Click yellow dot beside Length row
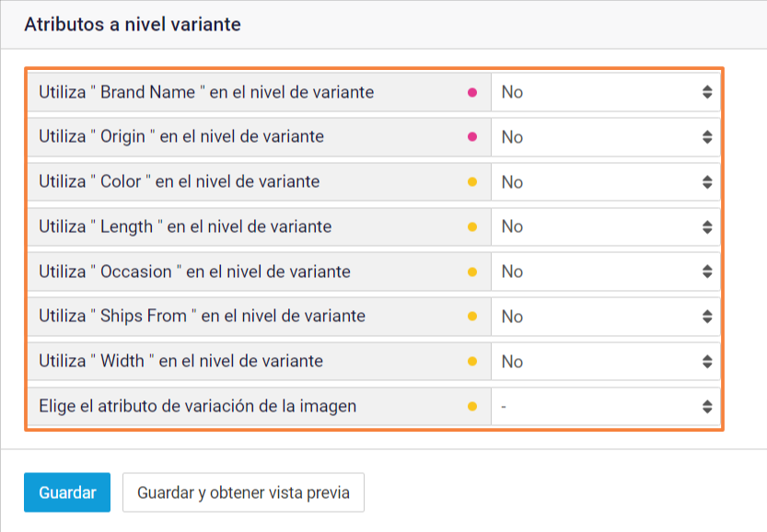The height and width of the screenshot is (532, 767). tap(472, 226)
